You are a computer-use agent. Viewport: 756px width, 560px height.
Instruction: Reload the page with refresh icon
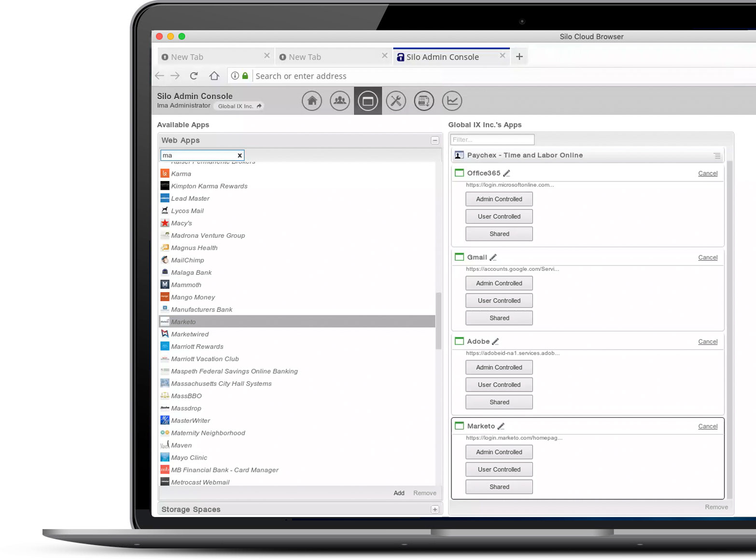click(194, 76)
